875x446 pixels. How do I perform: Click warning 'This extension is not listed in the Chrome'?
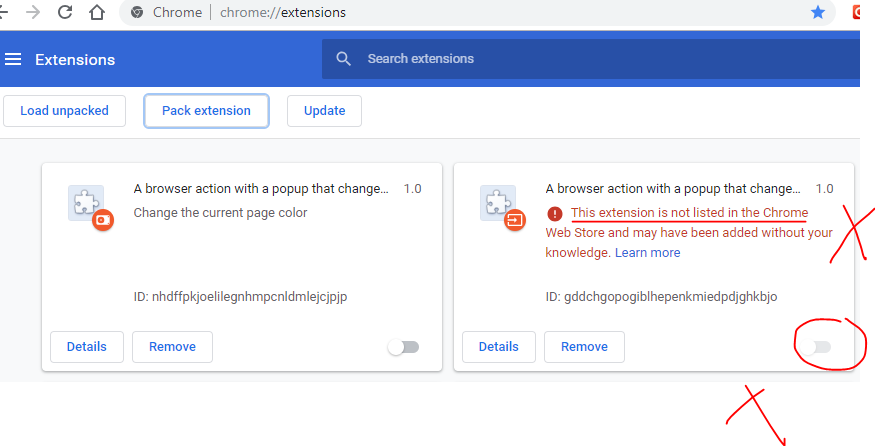point(689,213)
